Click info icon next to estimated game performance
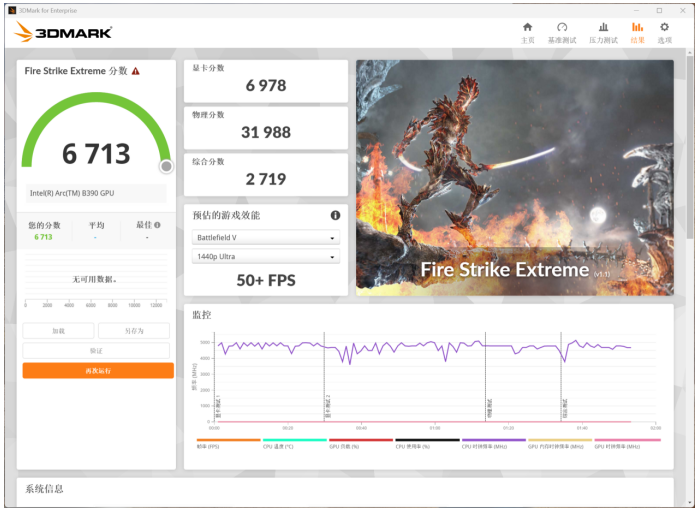The width and height of the screenshot is (700, 511). [x=335, y=215]
